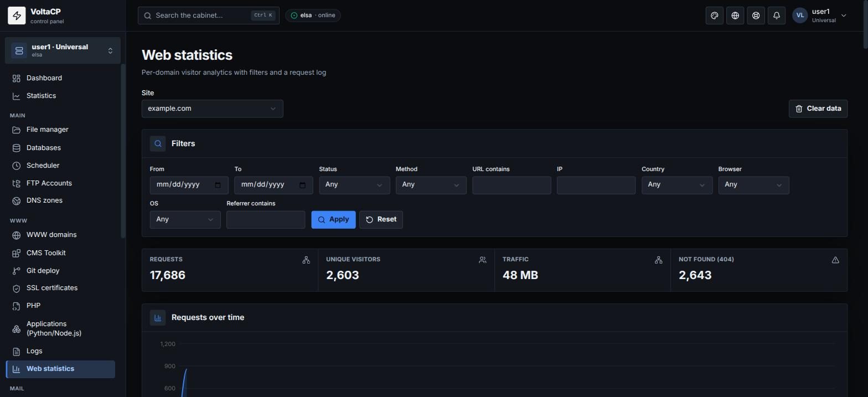868x397 pixels.
Task: Focus the Search the cabinet field
Action: tap(208, 16)
